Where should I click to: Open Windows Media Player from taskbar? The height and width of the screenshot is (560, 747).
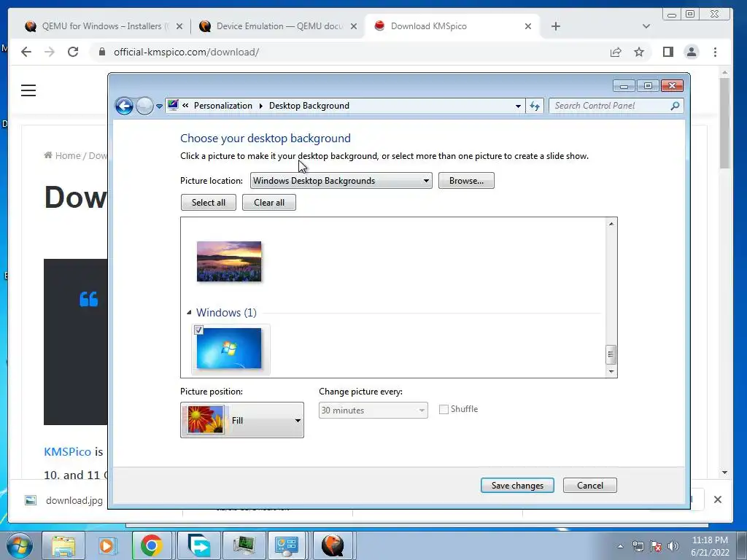[x=107, y=545]
